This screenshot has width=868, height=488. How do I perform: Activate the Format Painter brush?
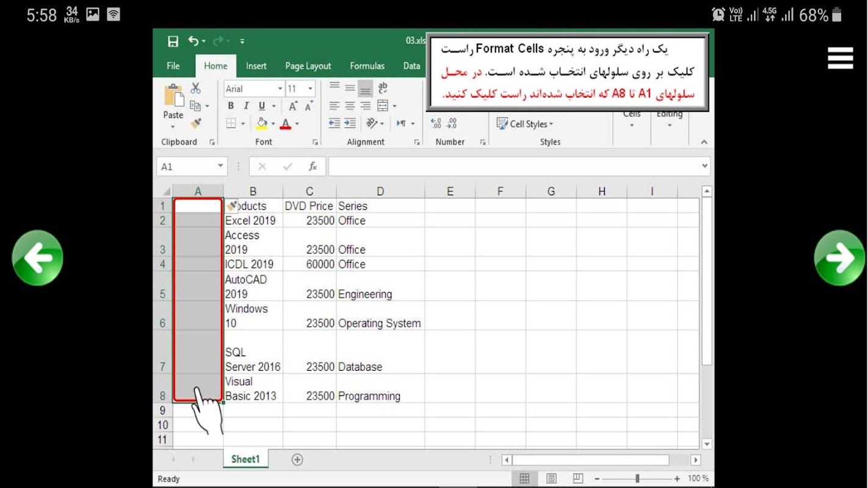click(196, 123)
